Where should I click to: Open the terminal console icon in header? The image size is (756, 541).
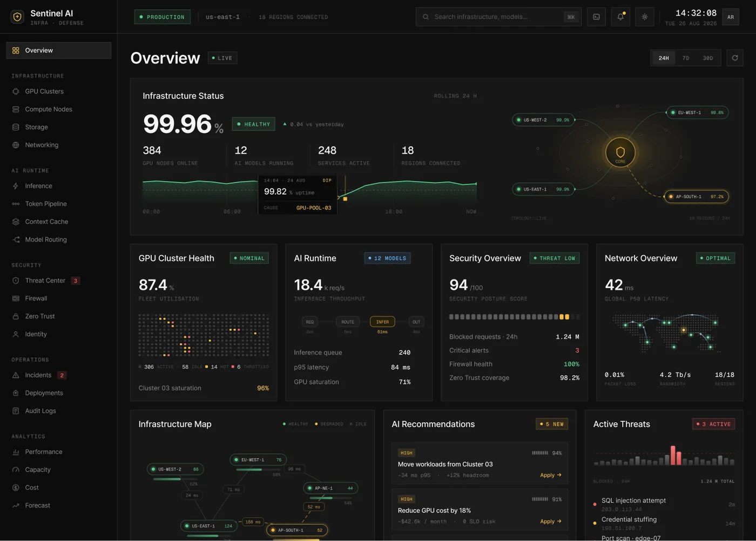click(x=596, y=17)
